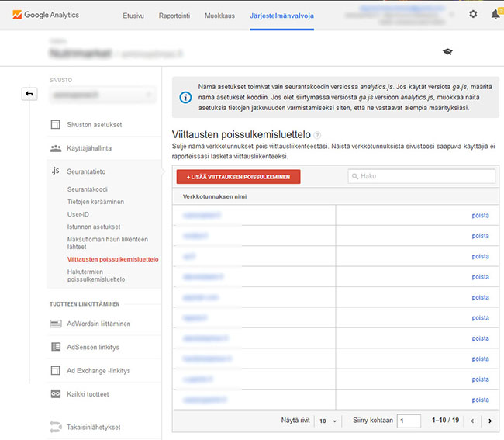Click the Verkkotunnuksen nimi column header

point(215,196)
